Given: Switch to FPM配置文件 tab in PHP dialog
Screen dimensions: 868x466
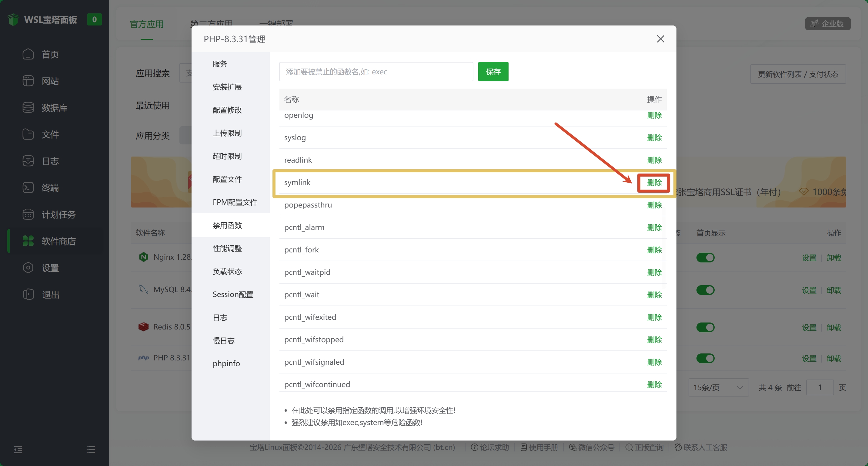Looking at the screenshot, I should (x=230, y=202).
